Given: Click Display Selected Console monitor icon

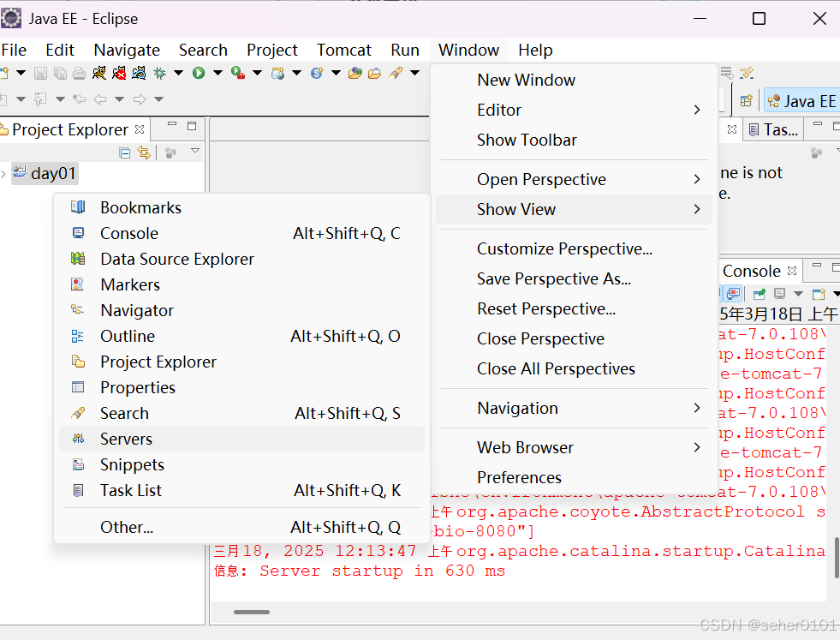Looking at the screenshot, I should tap(779, 294).
